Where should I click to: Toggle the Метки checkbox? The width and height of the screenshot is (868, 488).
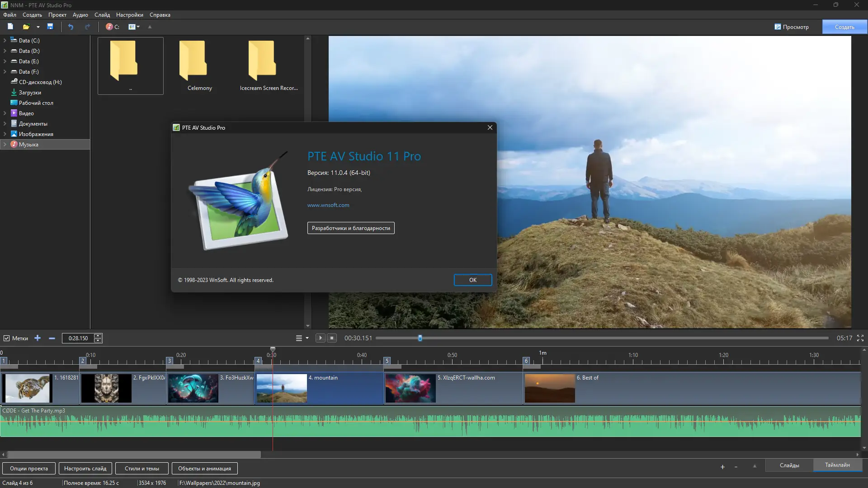click(6, 338)
